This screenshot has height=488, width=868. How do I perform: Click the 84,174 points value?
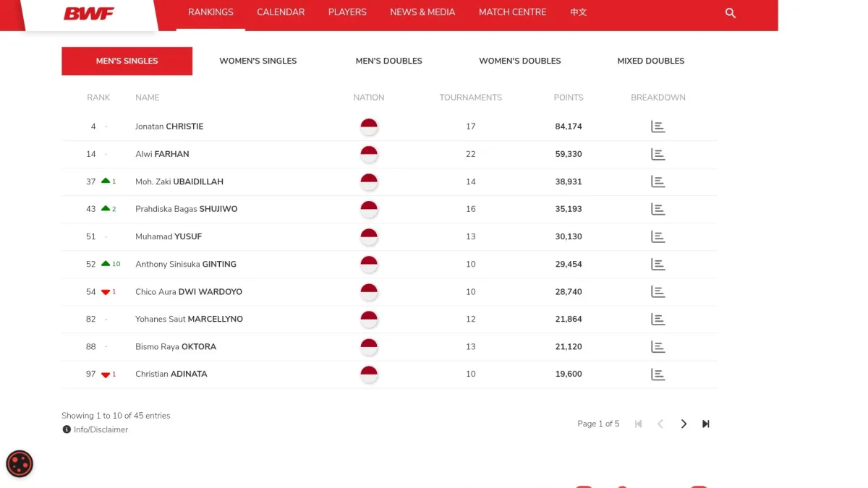[569, 127]
